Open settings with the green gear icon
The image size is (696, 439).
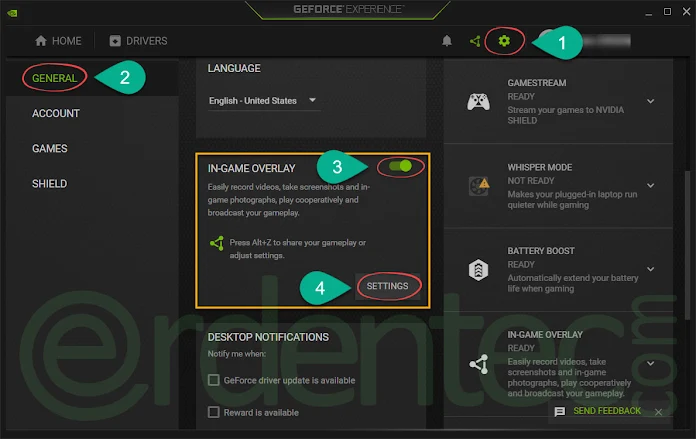[x=504, y=41]
